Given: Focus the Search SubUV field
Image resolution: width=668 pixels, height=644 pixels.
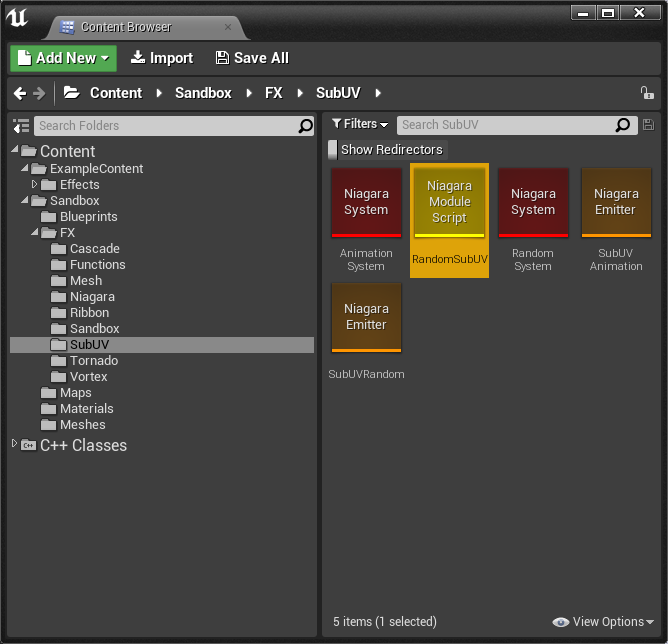Looking at the screenshot, I should 517,125.
